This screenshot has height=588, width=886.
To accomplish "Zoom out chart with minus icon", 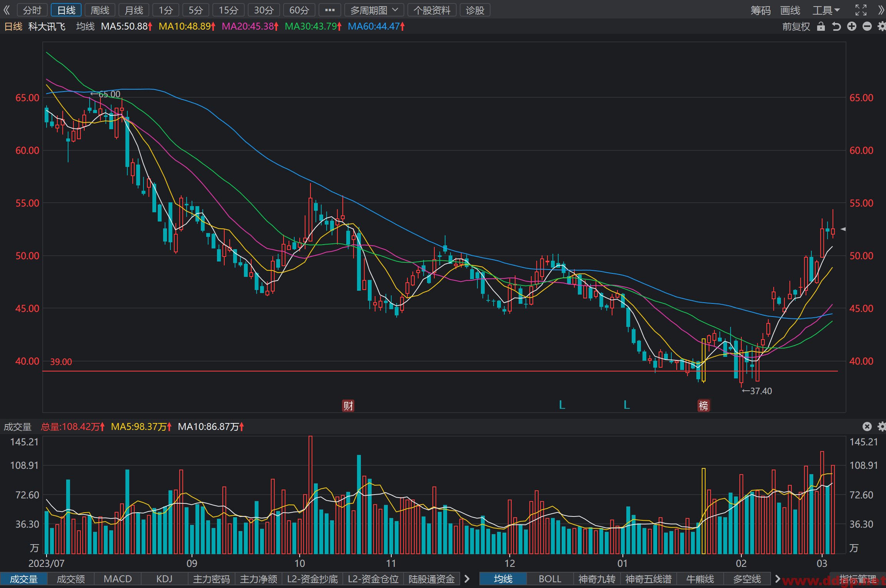I will coord(867,26).
